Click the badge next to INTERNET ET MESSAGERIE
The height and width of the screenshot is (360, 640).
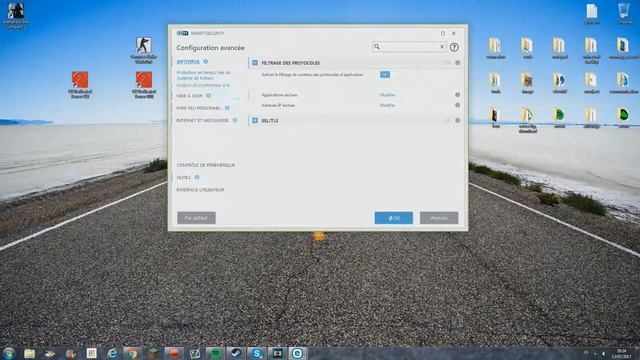235,120
